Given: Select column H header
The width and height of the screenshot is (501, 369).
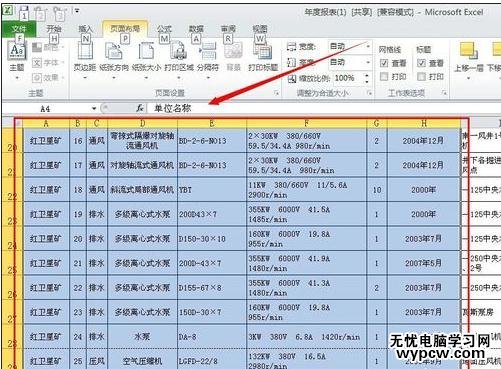Looking at the screenshot, I should [x=423, y=124].
